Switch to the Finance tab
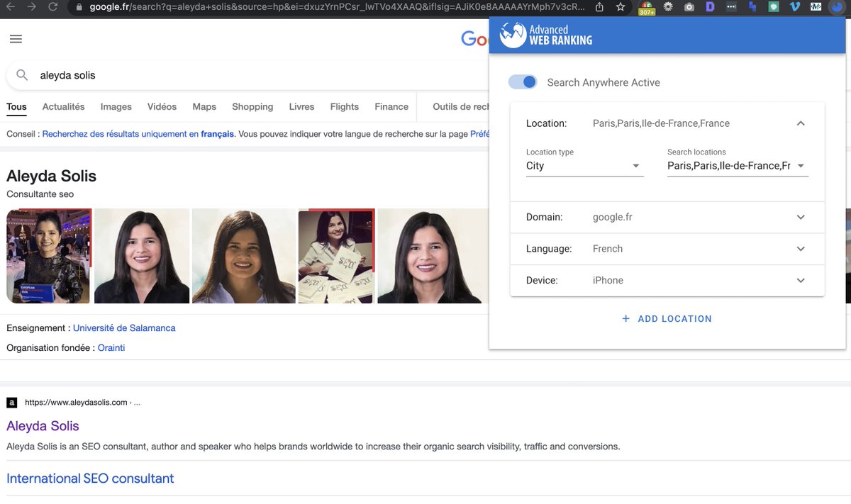 coord(391,107)
